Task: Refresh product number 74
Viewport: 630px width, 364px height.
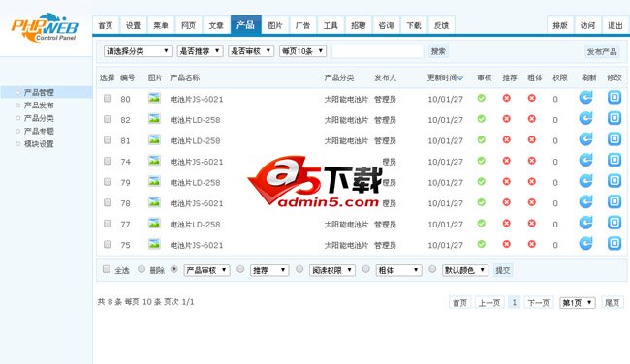Action: [x=585, y=160]
